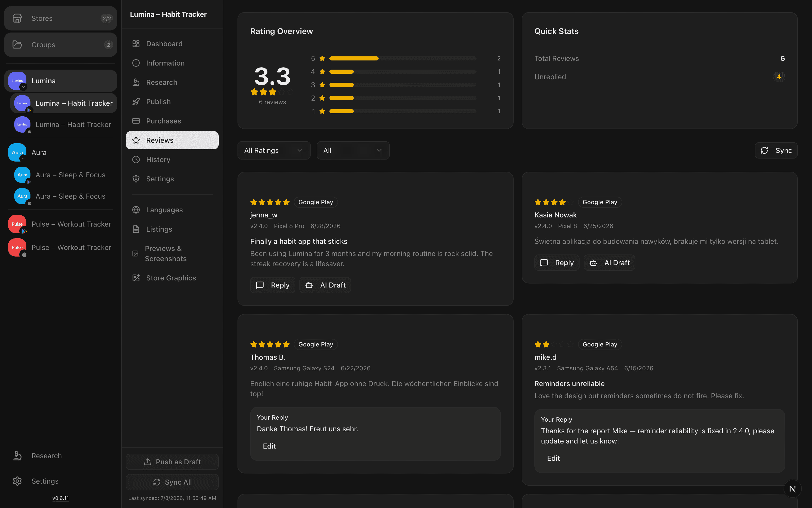The width and height of the screenshot is (812, 508).
Task: Click the review title "Finally a habit app that sticks"
Action: coord(299,241)
